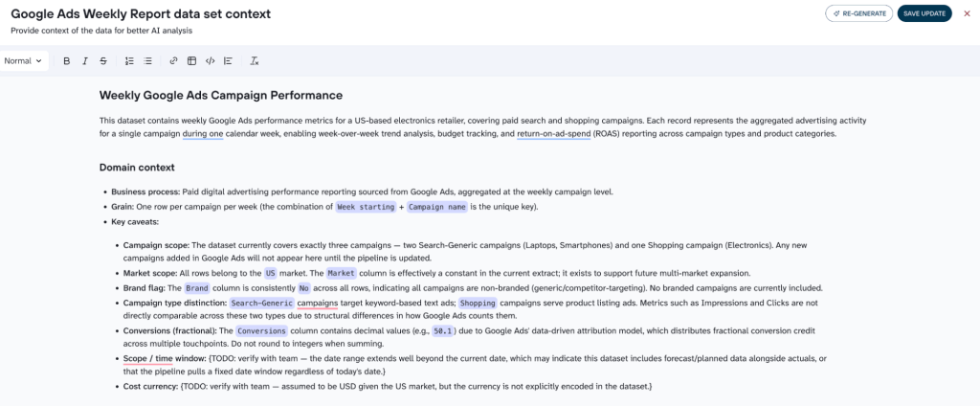Clear text formatting
Viewport: 980px width, 406px height.
pyautogui.click(x=255, y=61)
